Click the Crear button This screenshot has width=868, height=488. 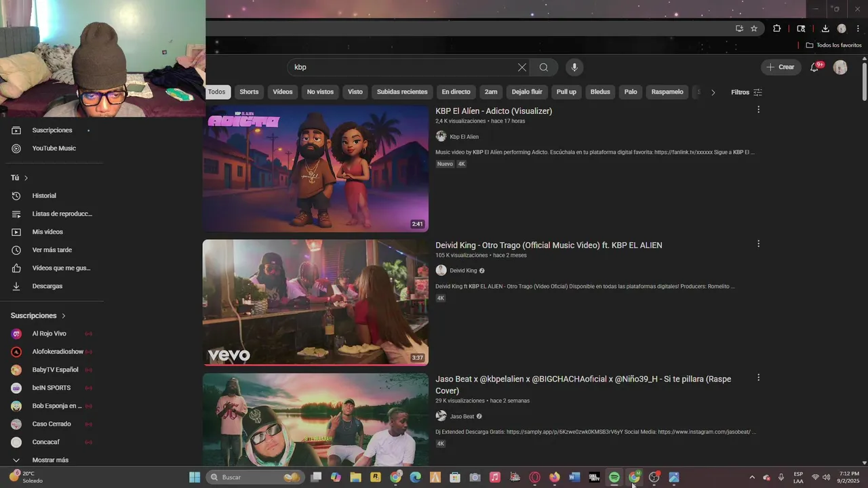[780, 67]
